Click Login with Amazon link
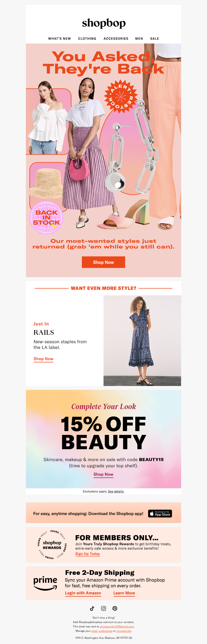The image size is (207, 644). click(83, 593)
